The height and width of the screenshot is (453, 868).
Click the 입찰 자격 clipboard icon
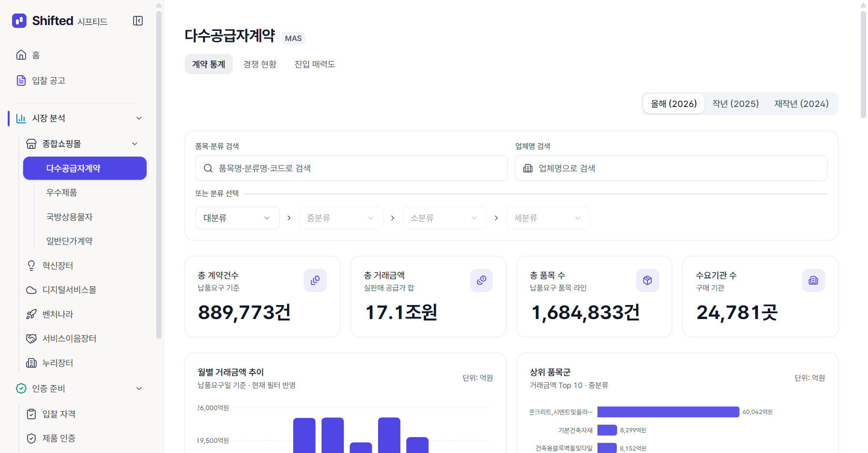tap(31, 414)
